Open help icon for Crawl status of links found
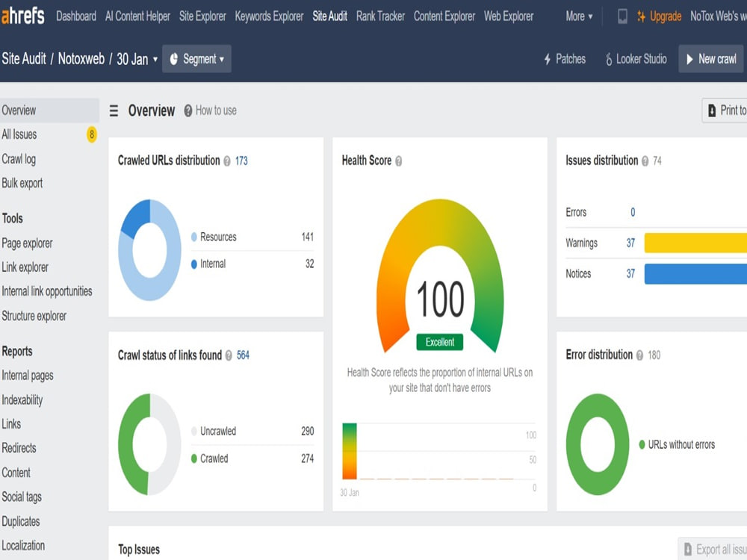 [229, 355]
